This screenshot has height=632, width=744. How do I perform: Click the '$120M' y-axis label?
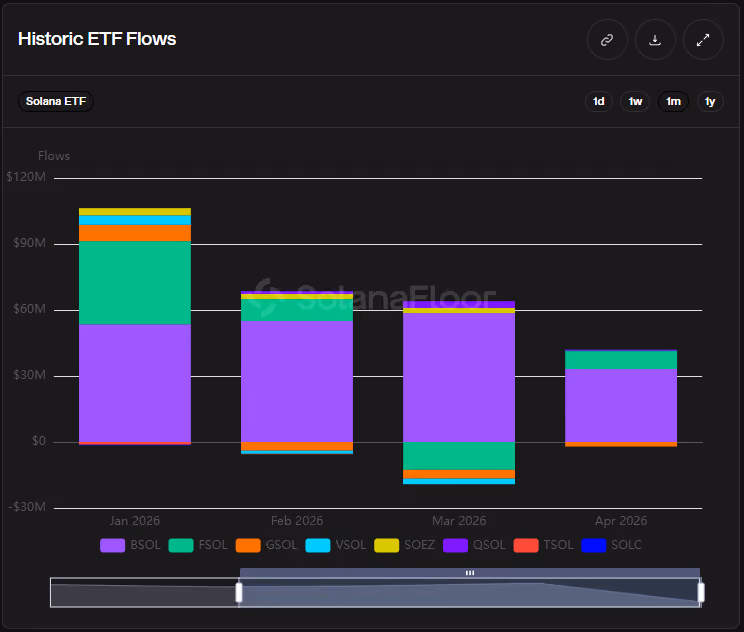(x=26, y=177)
